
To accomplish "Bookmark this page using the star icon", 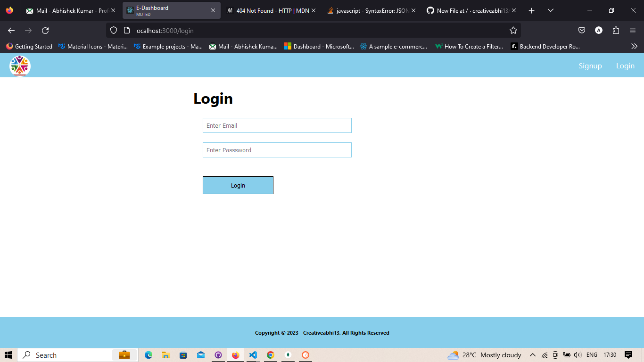I will (513, 30).
